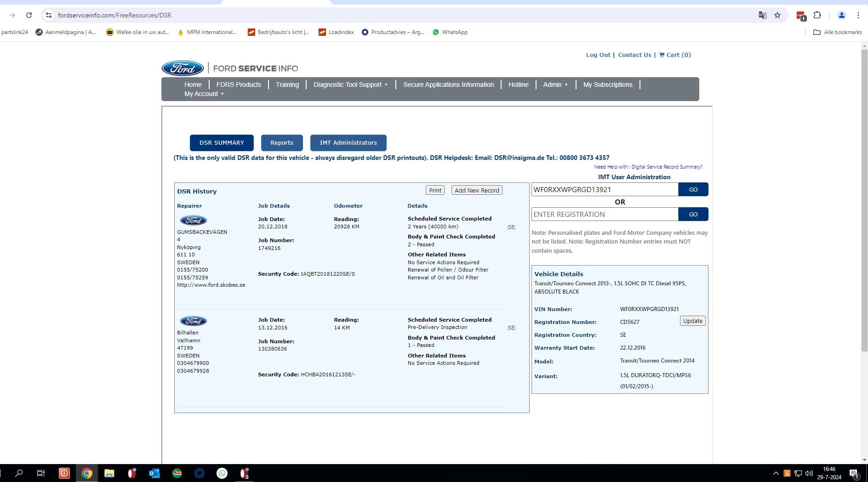
Task: Click the IMT User Administration heading
Action: 634,177
